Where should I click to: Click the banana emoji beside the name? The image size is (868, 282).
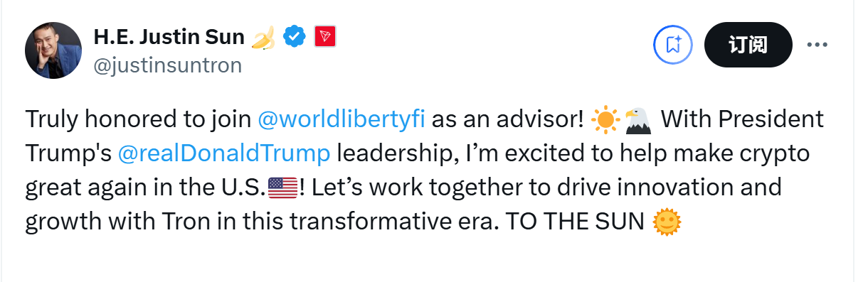click(x=263, y=37)
